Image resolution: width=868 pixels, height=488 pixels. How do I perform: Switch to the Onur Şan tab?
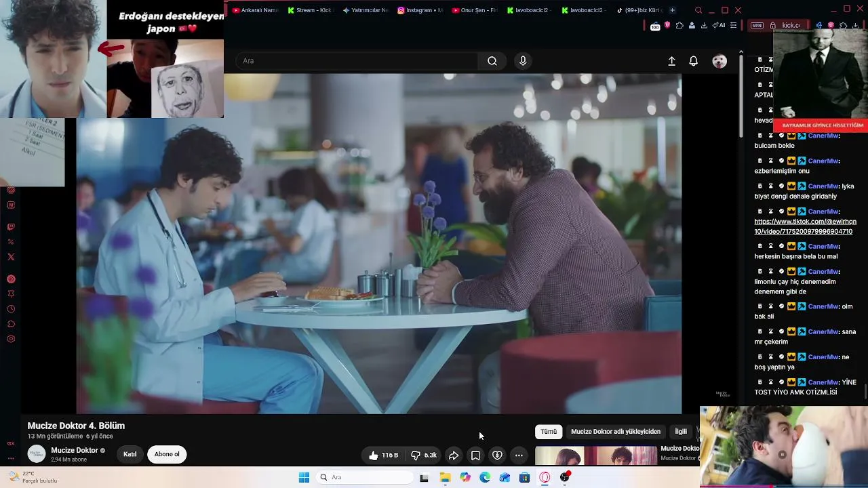tap(475, 10)
